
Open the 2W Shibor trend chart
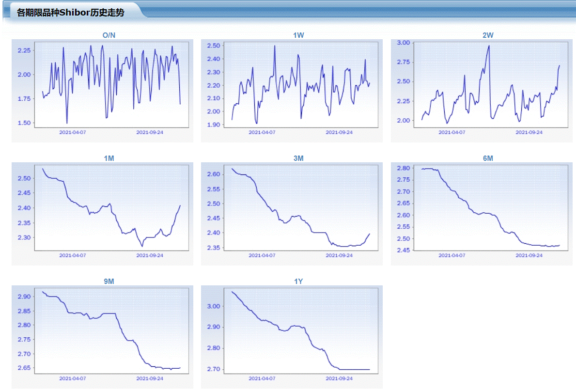482,91
